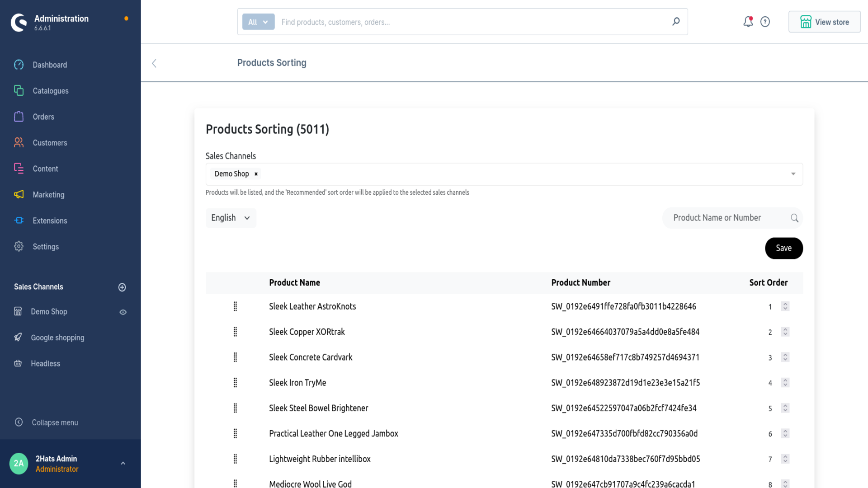868x488 pixels.
Task: Open the English language dropdown
Action: click(231, 217)
